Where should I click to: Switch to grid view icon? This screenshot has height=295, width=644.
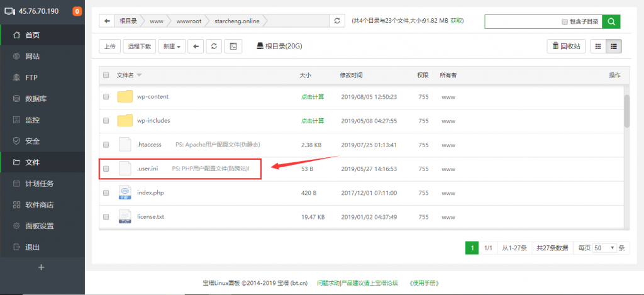click(598, 47)
